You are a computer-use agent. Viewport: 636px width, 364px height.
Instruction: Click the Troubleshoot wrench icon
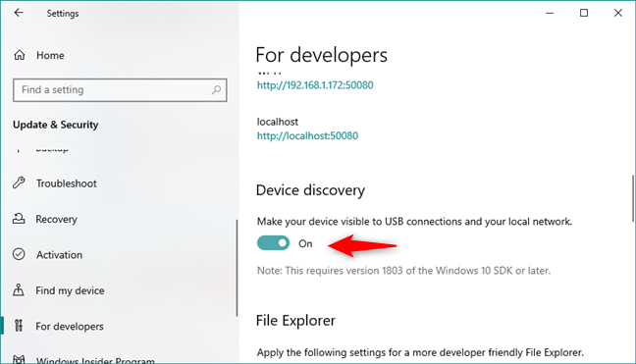19,183
